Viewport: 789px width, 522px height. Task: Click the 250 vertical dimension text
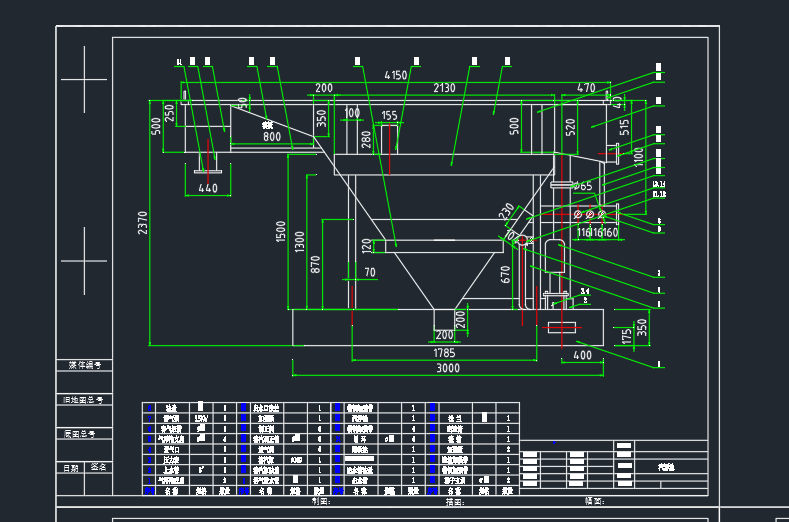(170, 113)
